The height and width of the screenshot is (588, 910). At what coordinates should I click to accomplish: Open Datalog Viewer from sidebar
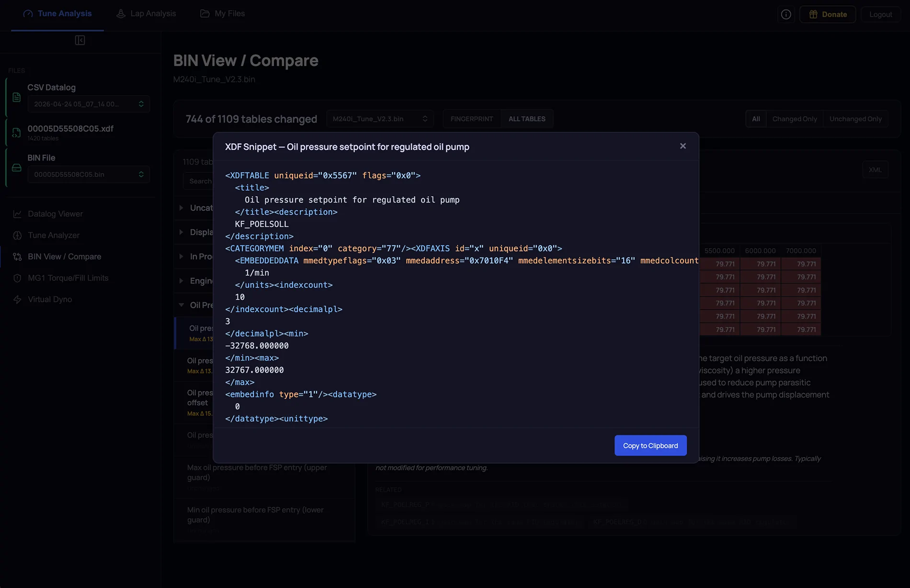pyautogui.click(x=55, y=214)
